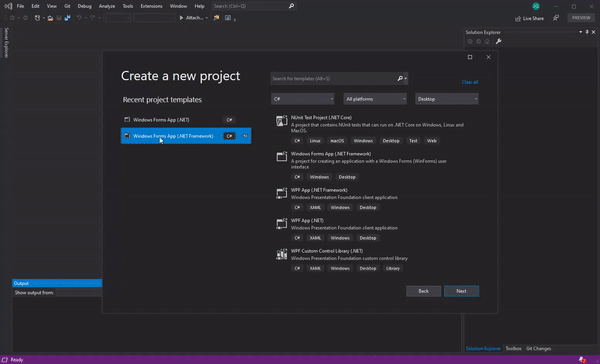Switch to the Toolbox tab
Image resolution: width=600 pixels, height=364 pixels.
513,349
